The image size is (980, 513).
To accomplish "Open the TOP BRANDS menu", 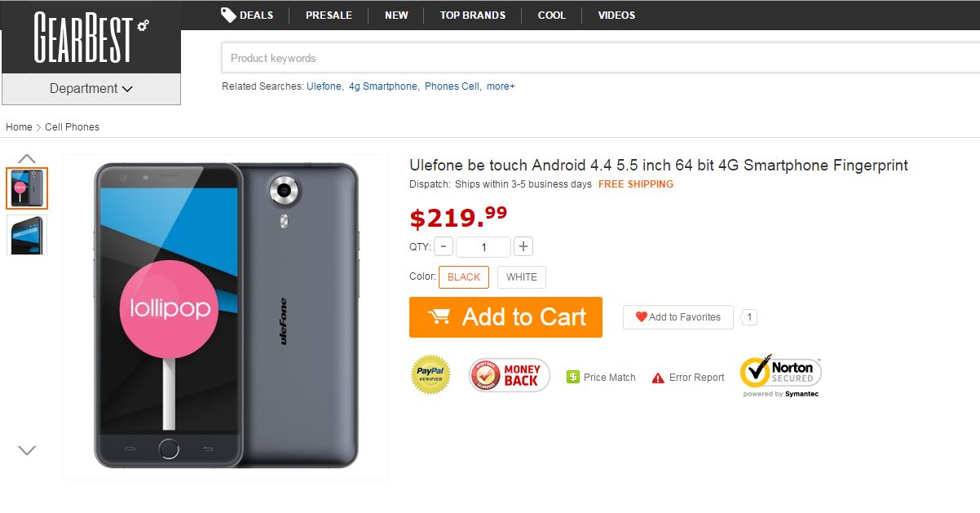I will [x=472, y=15].
